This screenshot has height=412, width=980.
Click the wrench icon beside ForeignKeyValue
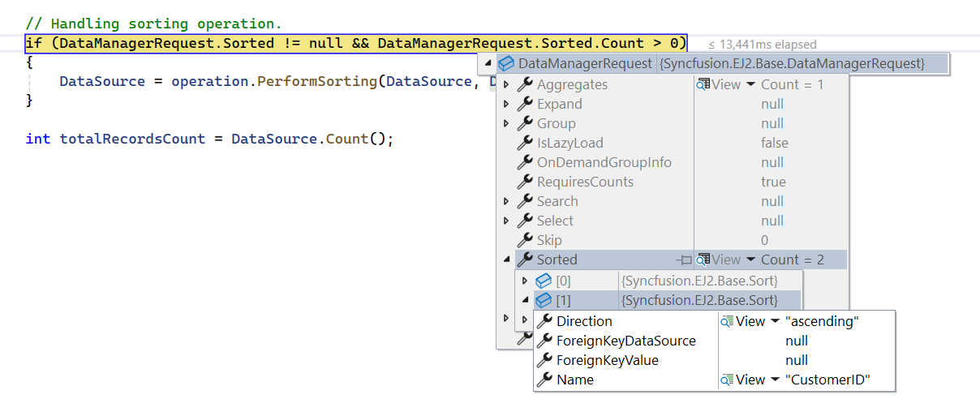[544, 360]
